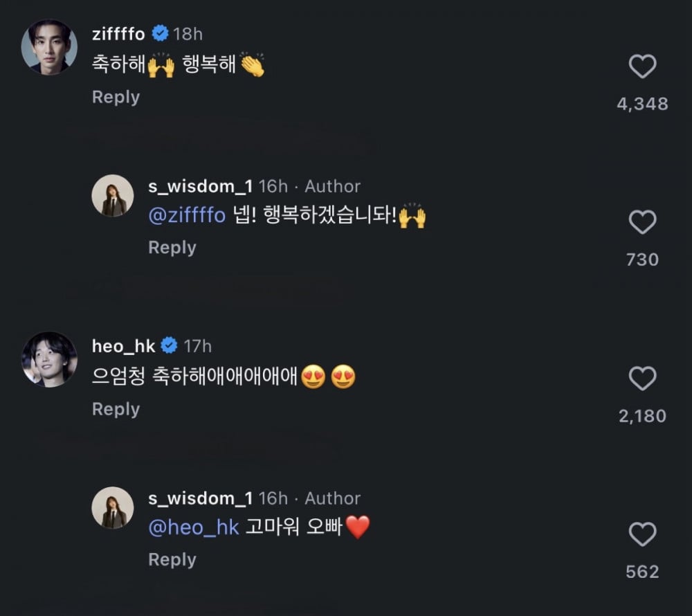The image size is (692, 616).
Task: Open s_wisdom_1's avatar in second reply
Action: (x=113, y=507)
